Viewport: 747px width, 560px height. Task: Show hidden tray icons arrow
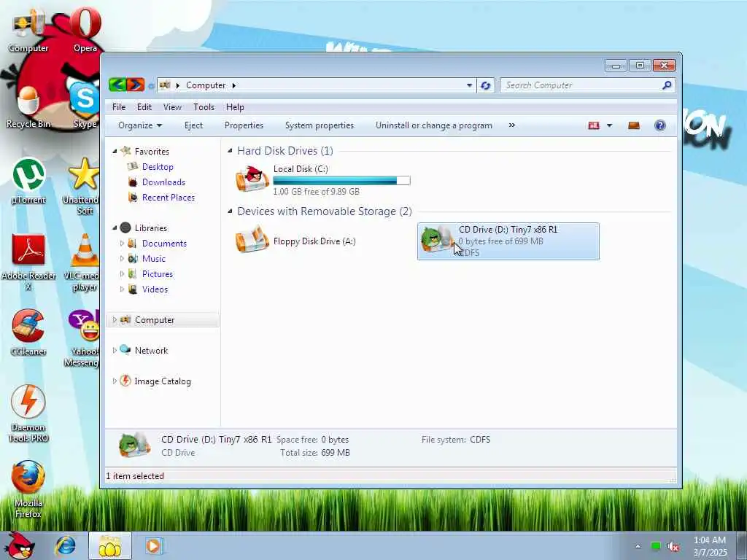pyautogui.click(x=638, y=547)
